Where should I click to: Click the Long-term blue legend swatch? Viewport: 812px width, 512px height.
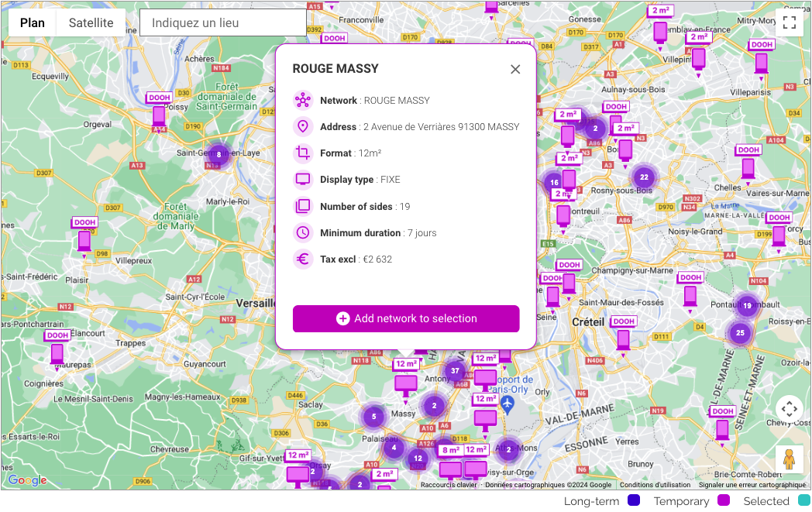tap(633, 500)
